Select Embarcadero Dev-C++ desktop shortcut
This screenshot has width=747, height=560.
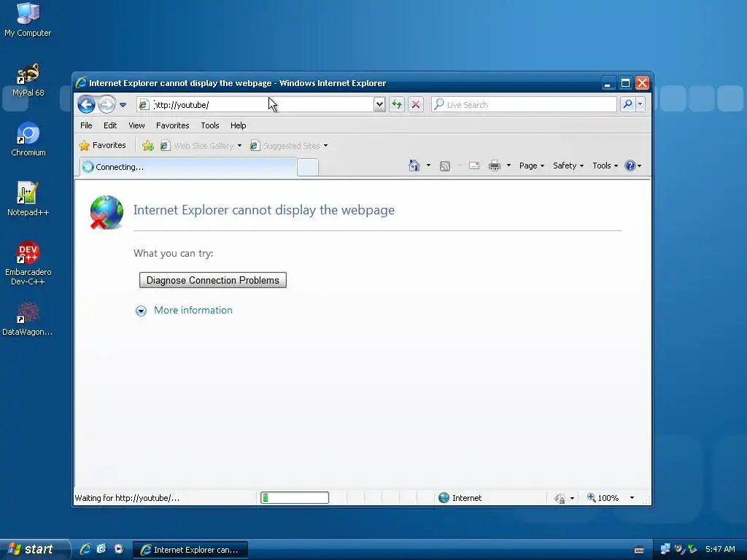click(x=28, y=263)
